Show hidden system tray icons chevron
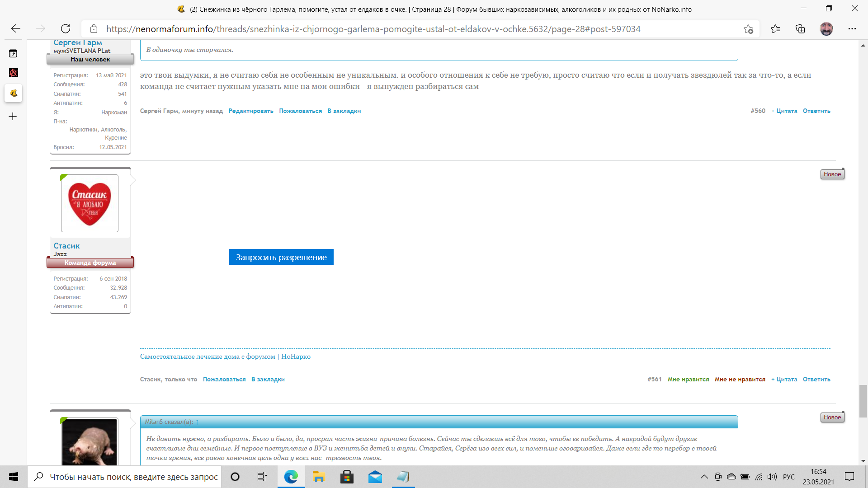 coord(704,477)
